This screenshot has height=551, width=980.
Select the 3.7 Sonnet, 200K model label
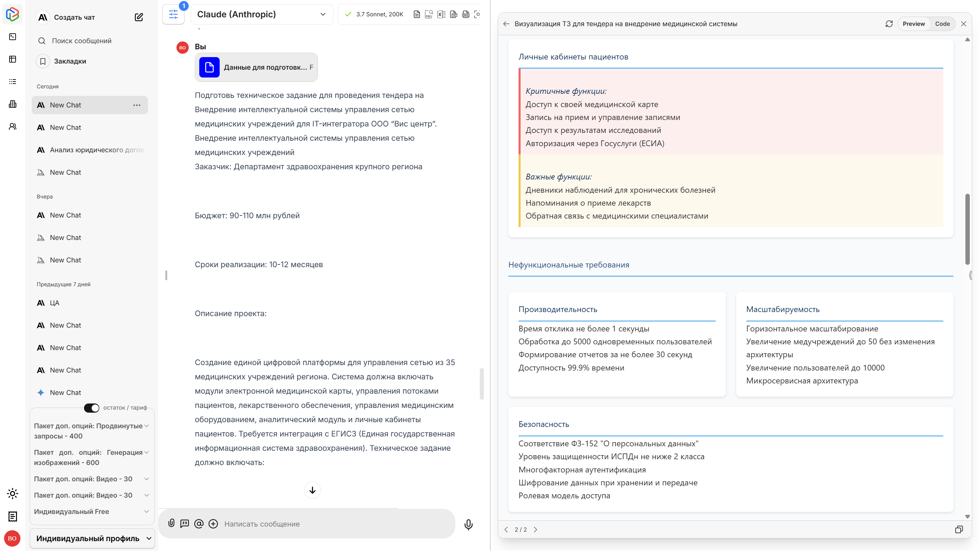click(379, 15)
